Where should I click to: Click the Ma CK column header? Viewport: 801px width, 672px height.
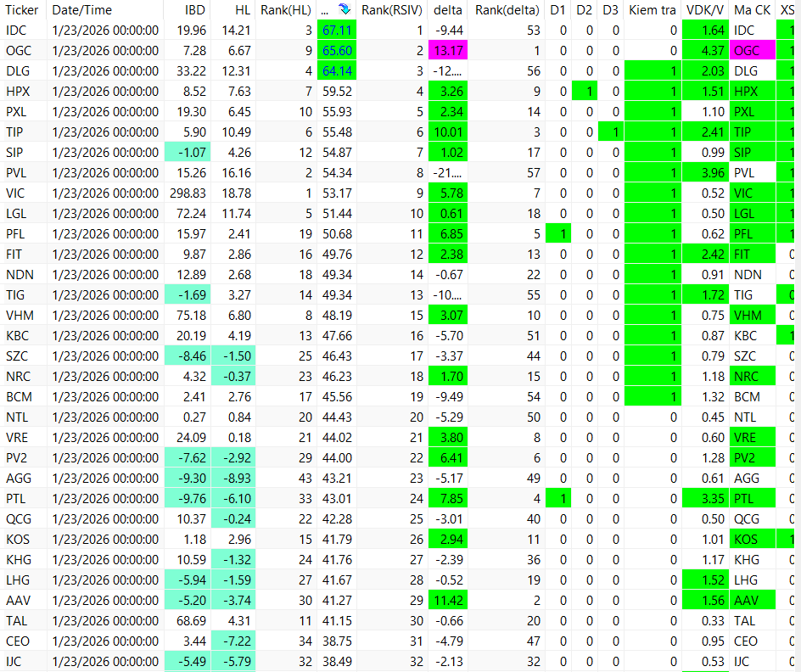tap(753, 9)
